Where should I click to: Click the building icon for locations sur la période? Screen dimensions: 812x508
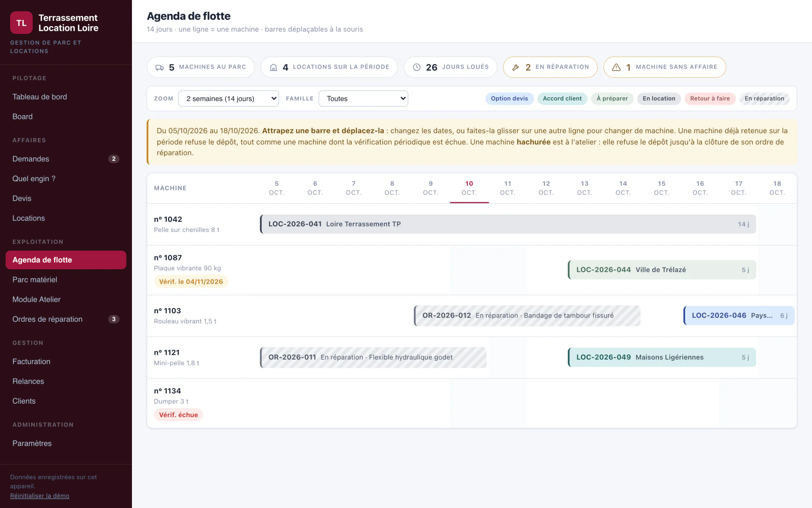tap(274, 67)
